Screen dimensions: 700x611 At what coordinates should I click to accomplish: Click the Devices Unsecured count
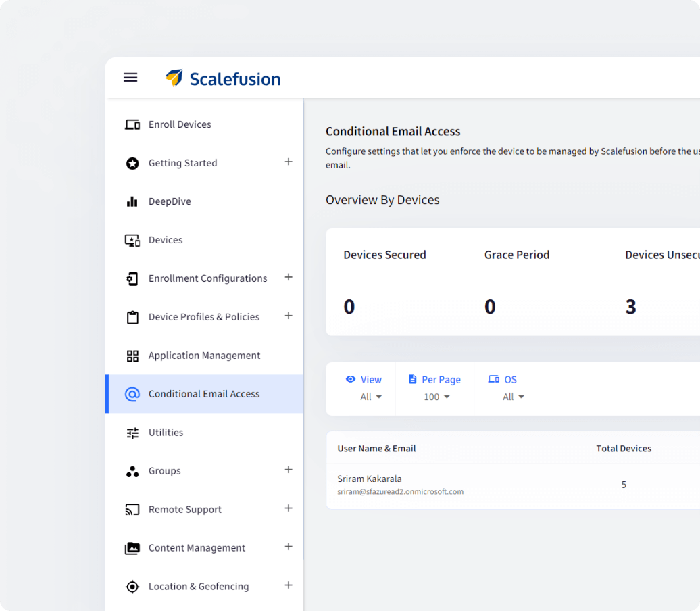coord(630,306)
